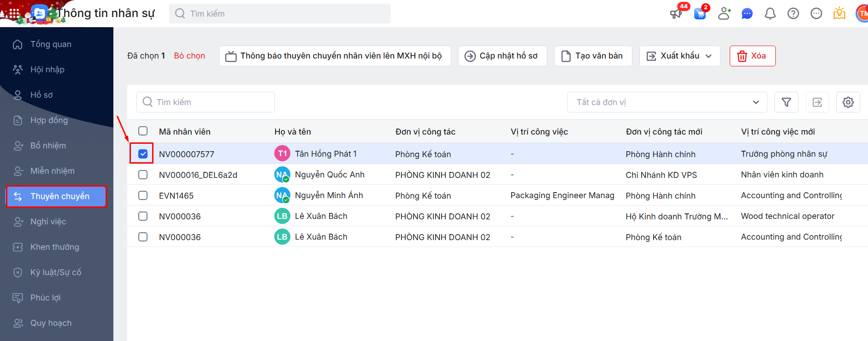
Task: Click the add user icon
Action: pyautogui.click(x=724, y=14)
